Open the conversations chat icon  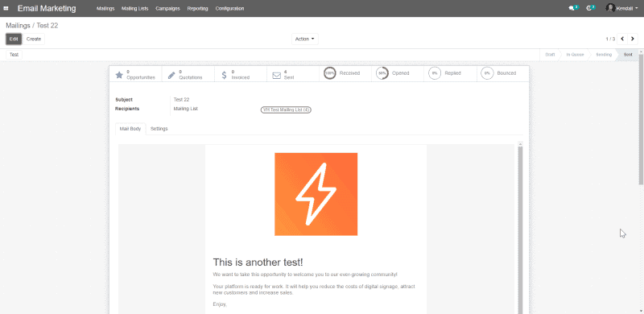tap(572, 8)
